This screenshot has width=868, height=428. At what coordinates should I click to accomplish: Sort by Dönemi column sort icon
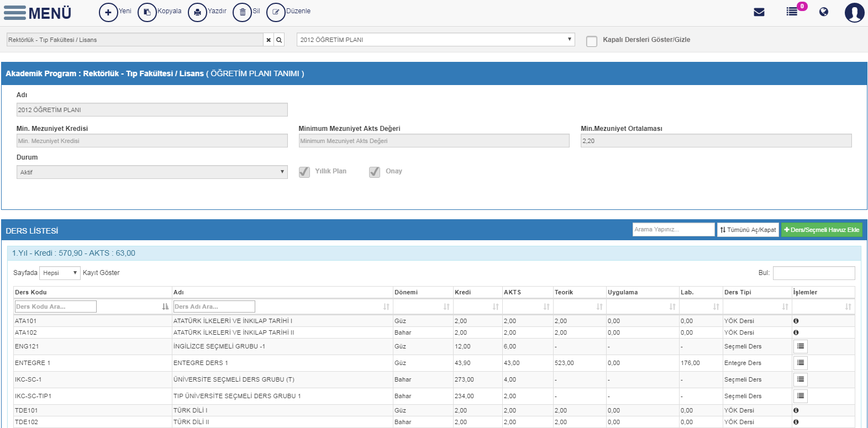(x=446, y=307)
